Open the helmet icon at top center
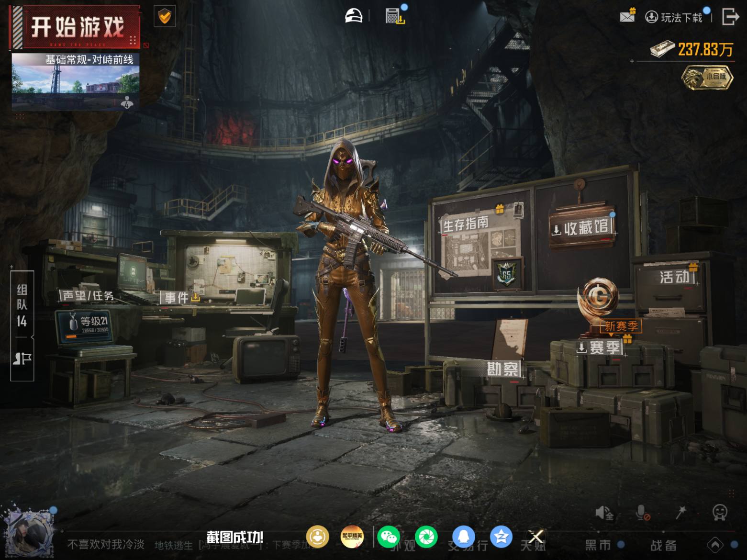Viewport: 747px width, 560px height. pos(354,15)
